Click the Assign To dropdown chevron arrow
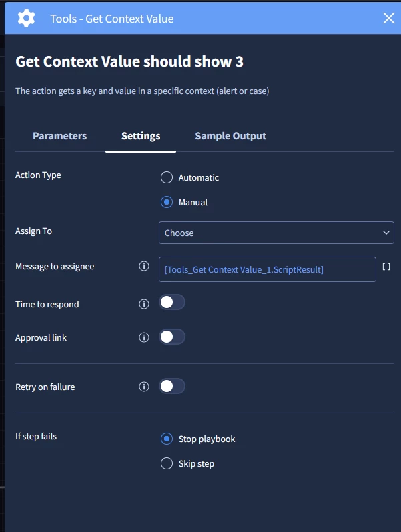401x532 pixels. 386,233
